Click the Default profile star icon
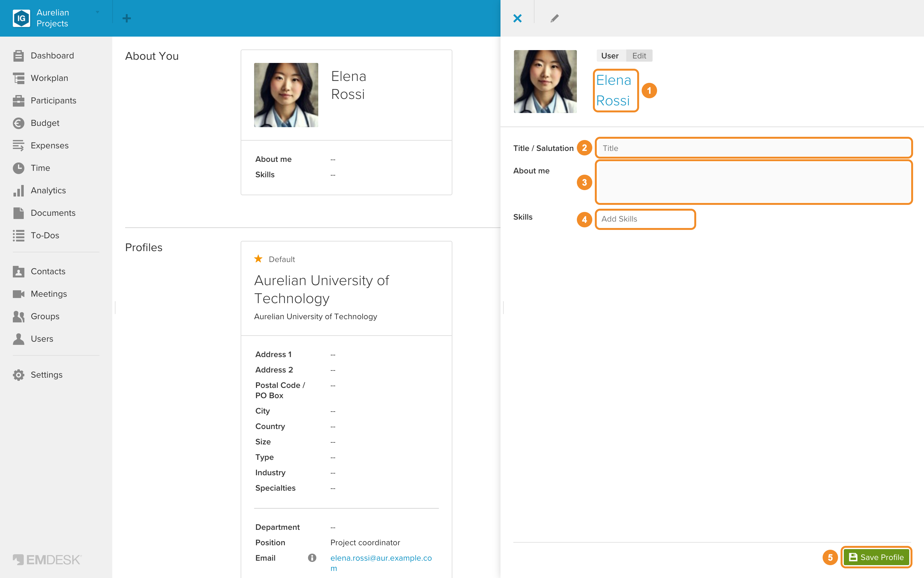 (258, 259)
